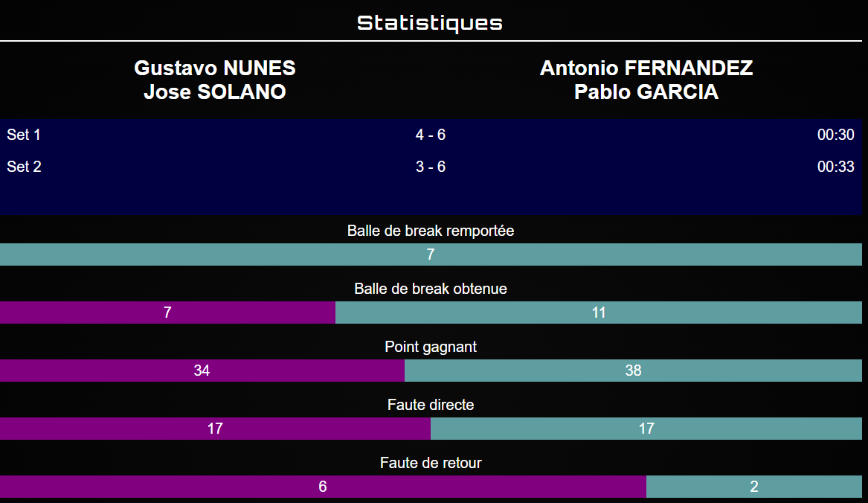This screenshot has height=503, width=868.
Task: Select the Set 1 row label
Action: click(x=24, y=135)
